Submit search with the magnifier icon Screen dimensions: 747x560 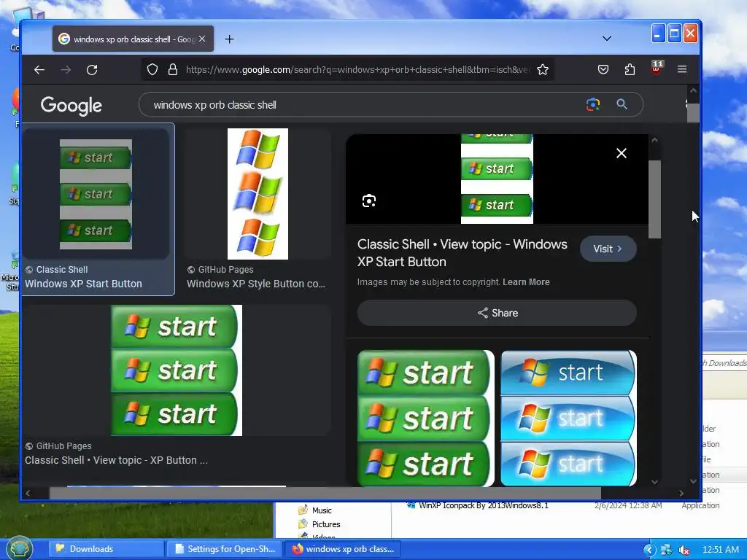tap(622, 104)
